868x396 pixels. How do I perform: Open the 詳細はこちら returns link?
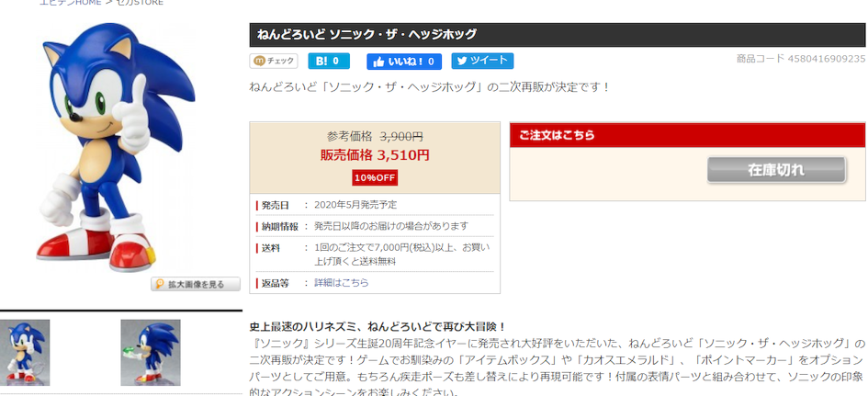pyautogui.click(x=342, y=282)
